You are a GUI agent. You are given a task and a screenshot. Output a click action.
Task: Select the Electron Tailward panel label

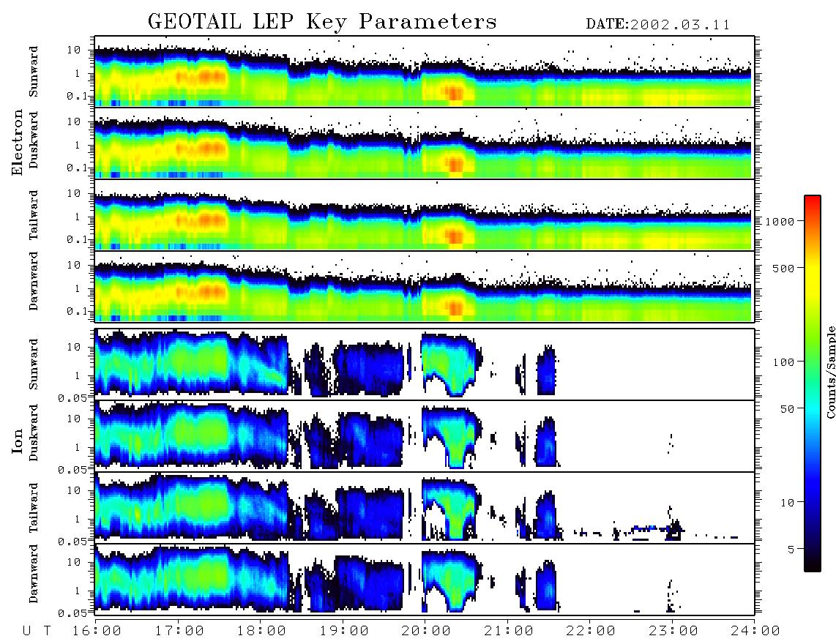(x=34, y=215)
